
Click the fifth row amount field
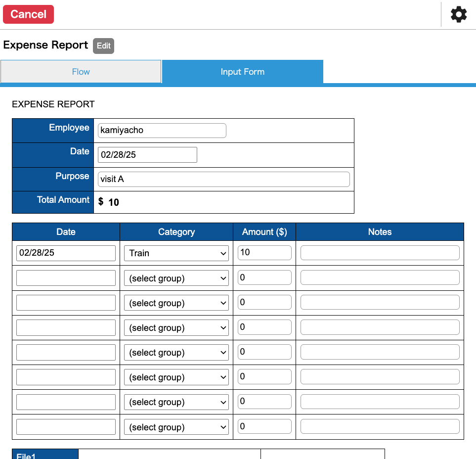[264, 352]
